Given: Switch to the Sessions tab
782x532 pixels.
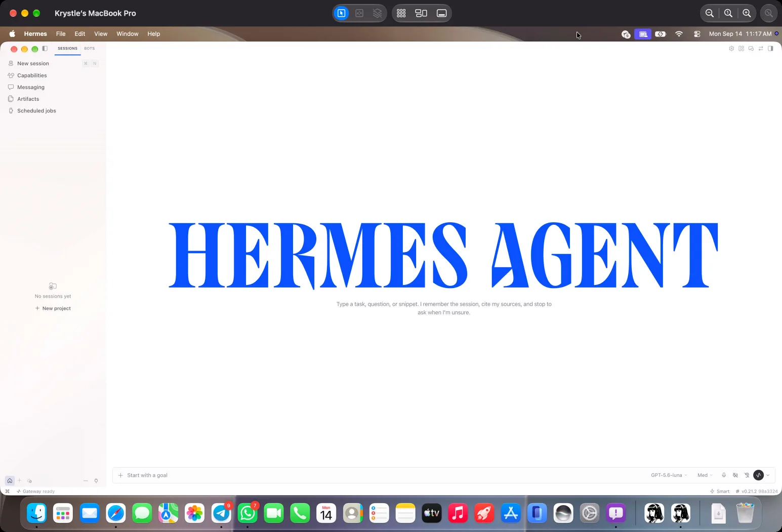Looking at the screenshot, I should 67,49.
